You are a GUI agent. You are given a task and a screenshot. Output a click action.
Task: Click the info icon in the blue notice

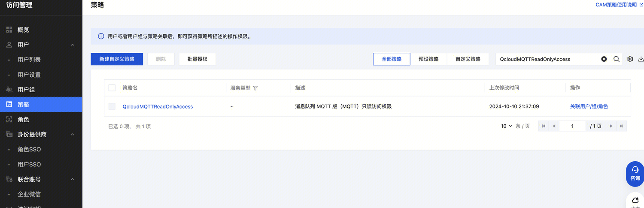point(101,36)
